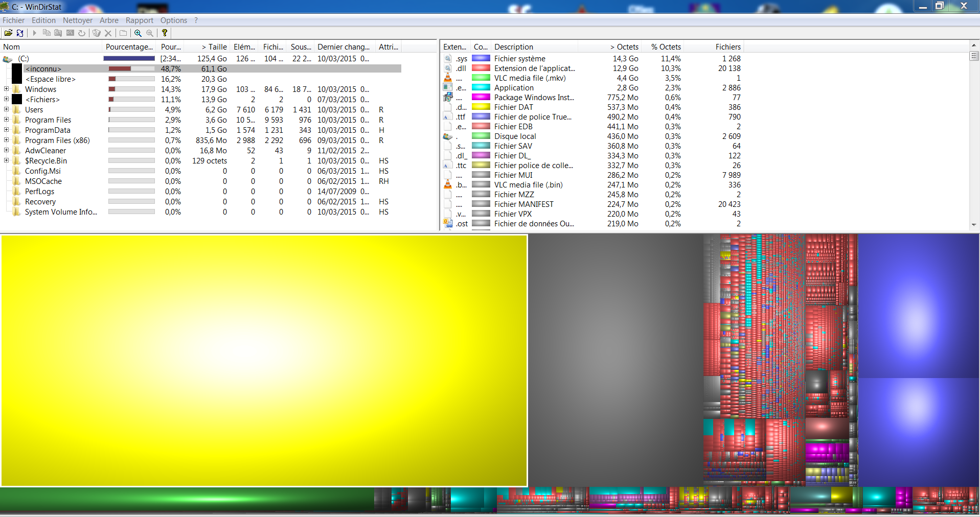980x517 pixels.
Task: Select the System Volume Info... folder
Action: [x=61, y=212]
